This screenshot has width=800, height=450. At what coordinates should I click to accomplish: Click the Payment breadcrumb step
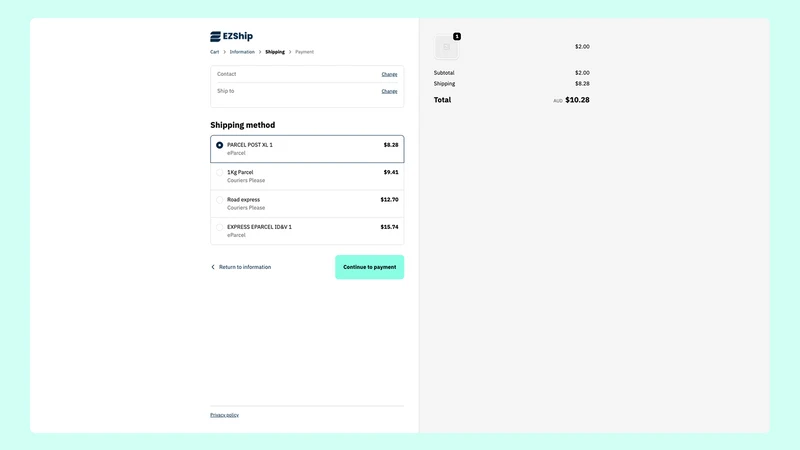pyautogui.click(x=305, y=52)
